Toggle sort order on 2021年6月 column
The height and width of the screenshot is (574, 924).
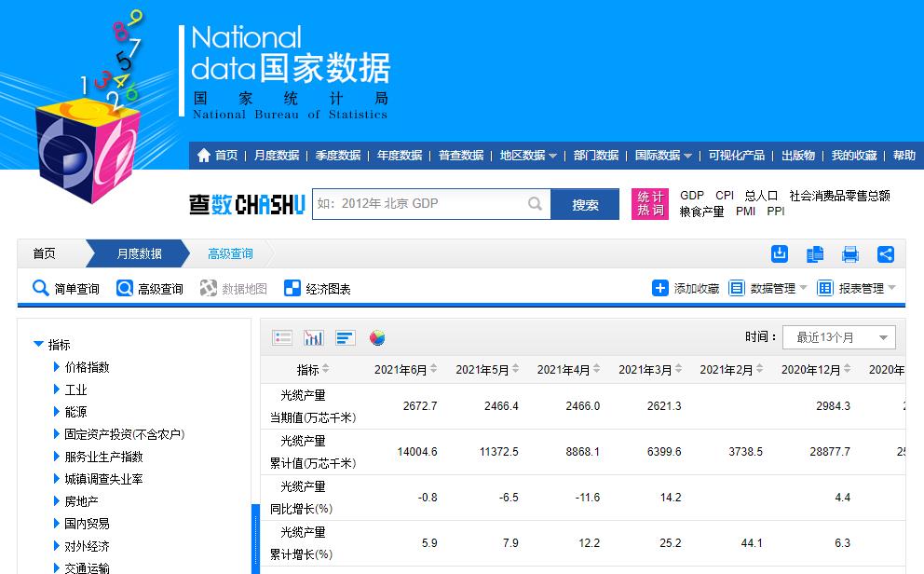point(434,369)
